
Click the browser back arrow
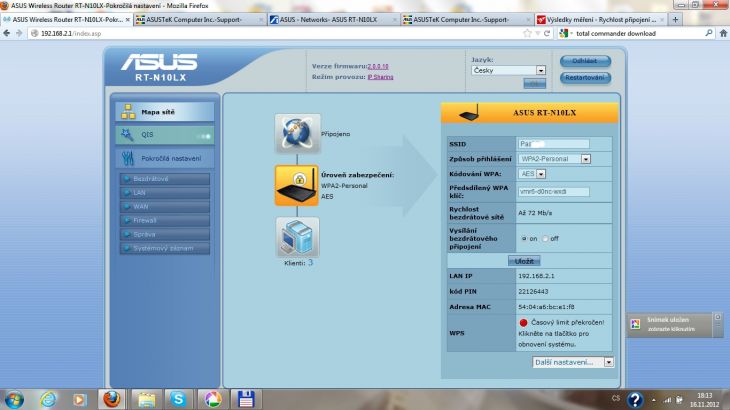tap(7, 34)
